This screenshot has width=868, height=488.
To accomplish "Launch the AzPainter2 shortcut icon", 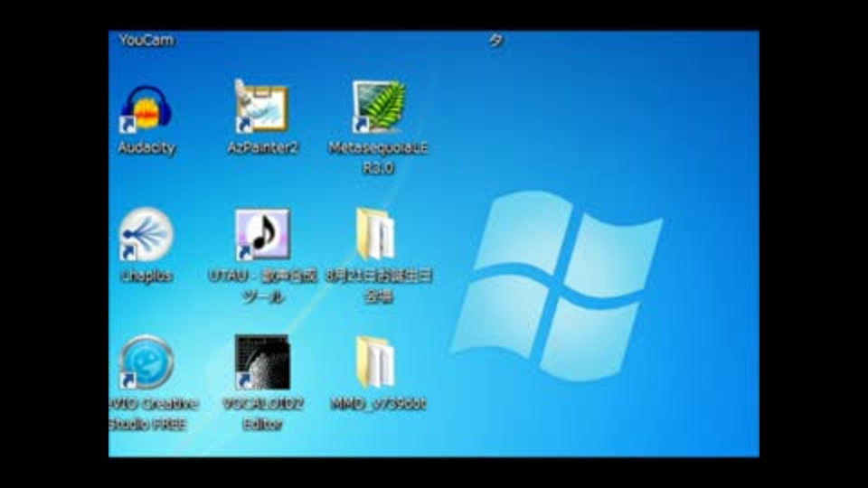I will coord(262,107).
